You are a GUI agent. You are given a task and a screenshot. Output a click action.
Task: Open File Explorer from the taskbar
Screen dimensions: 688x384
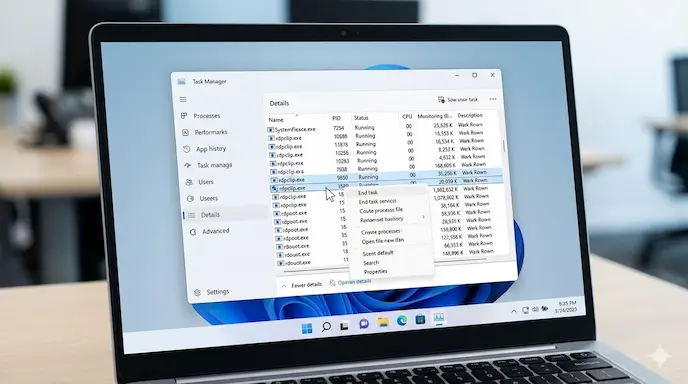point(383,323)
